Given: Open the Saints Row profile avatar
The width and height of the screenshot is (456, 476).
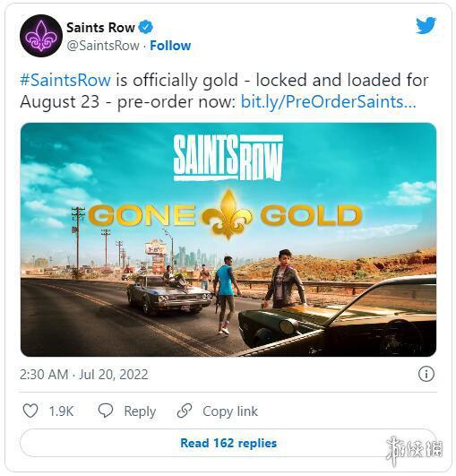Looking at the screenshot, I should 41,36.
